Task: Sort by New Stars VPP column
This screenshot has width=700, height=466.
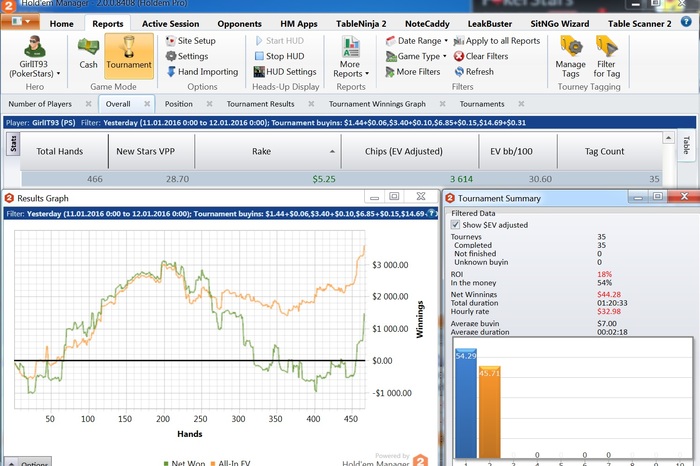Action: pos(151,151)
